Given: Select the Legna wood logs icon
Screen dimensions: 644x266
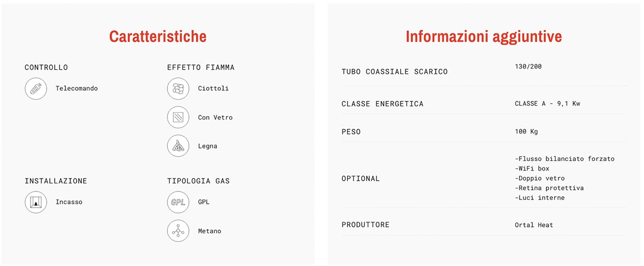Looking at the screenshot, I should click(178, 146).
